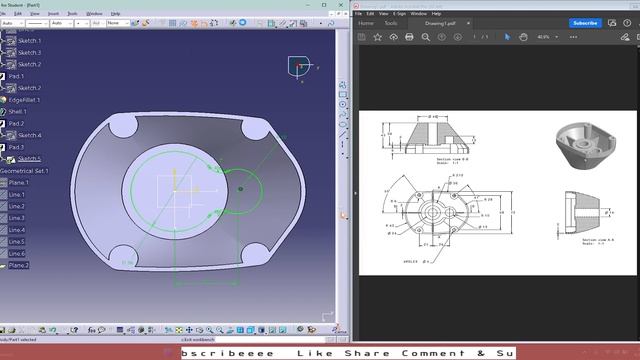Click the Acrobat help circle icon
This screenshot has width=640, height=360.
pyautogui.click(x=627, y=23)
